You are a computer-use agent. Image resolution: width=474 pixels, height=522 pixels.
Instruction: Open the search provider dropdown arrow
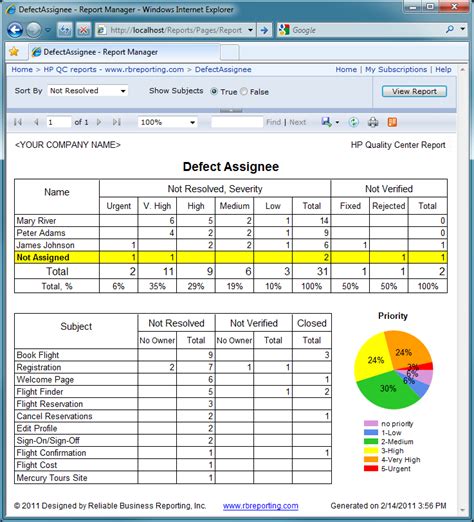click(x=463, y=29)
